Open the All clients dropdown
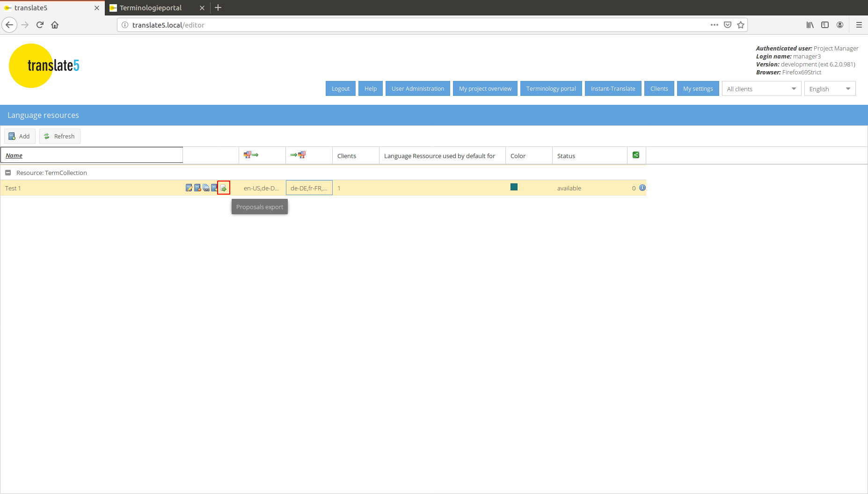Viewport: 868px width, 494px height. pos(761,89)
